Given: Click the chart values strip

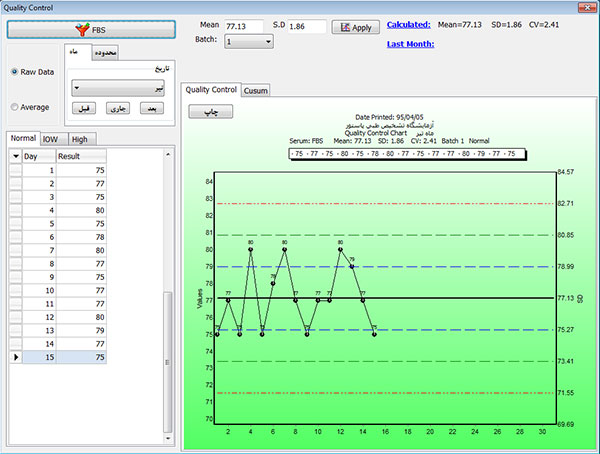Looking at the screenshot, I should point(408,154).
